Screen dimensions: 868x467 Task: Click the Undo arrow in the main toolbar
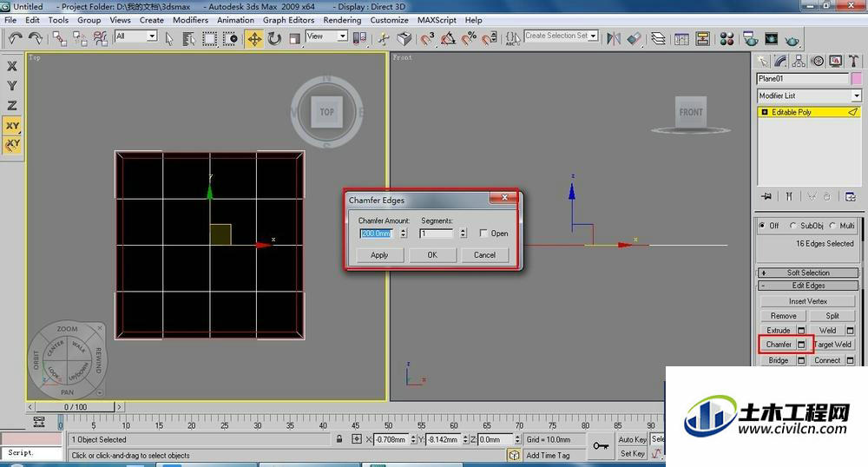coord(15,38)
